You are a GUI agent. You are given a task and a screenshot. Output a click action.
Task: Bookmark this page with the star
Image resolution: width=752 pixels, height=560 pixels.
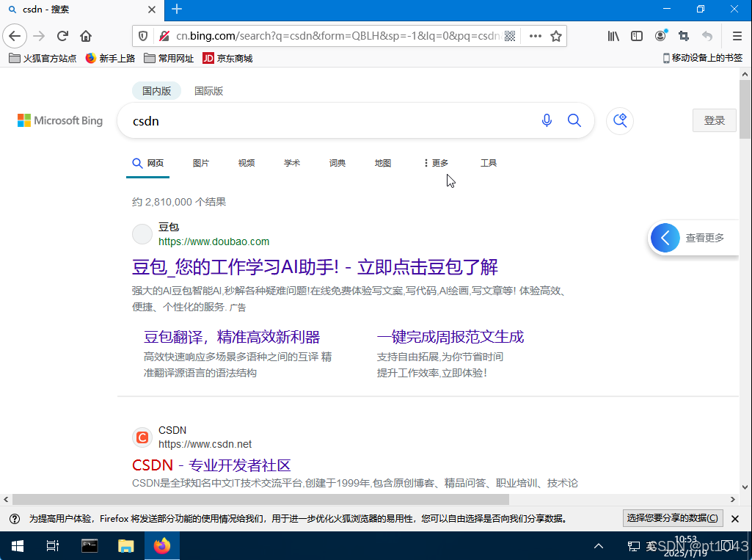[x=556, y=36]
